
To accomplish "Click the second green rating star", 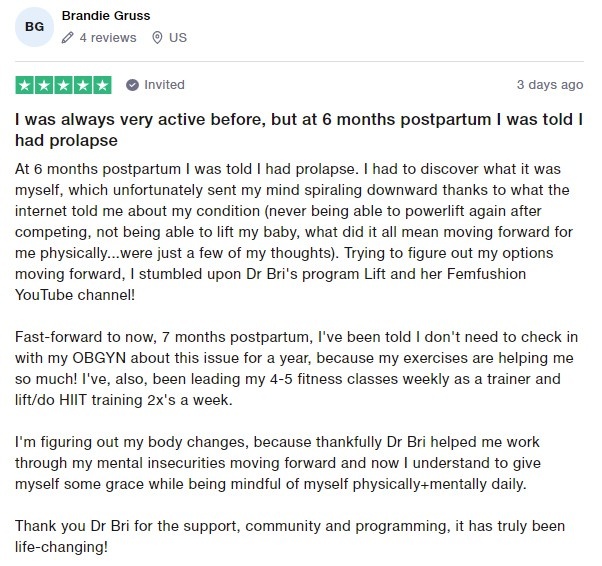I will tap(44, 85).
